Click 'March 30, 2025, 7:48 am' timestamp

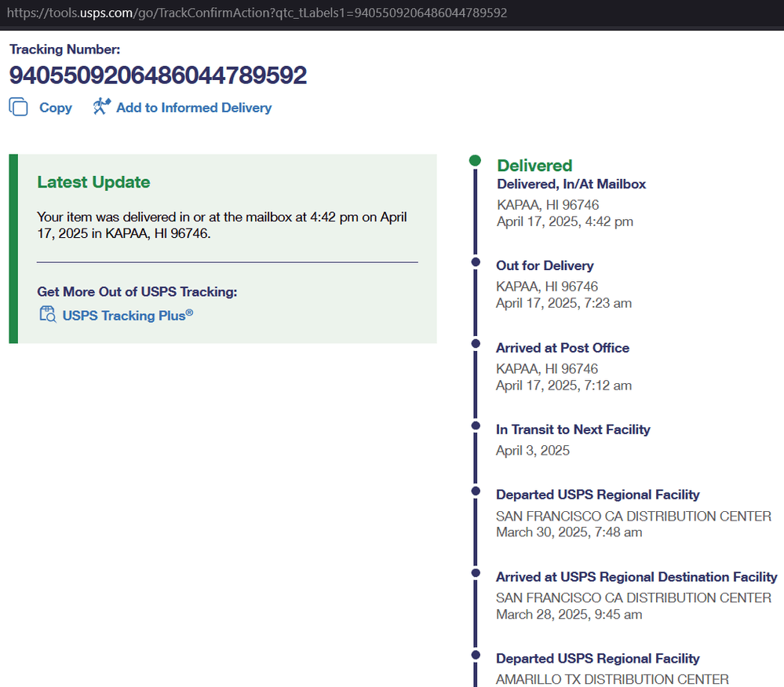coord(569,532)
